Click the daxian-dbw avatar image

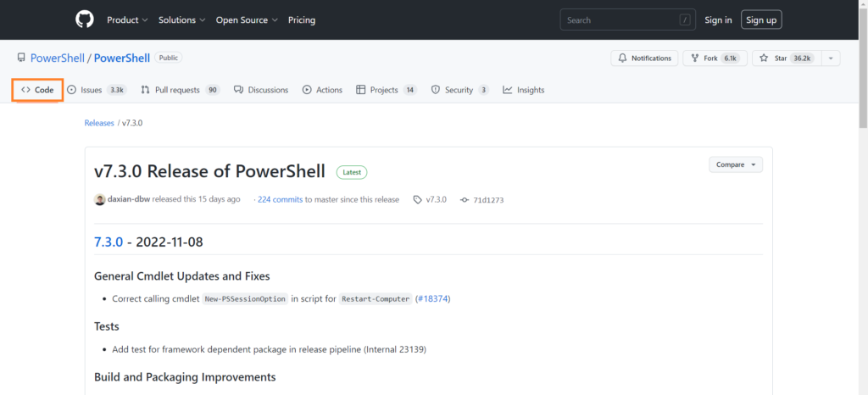(x=100, y=200)
